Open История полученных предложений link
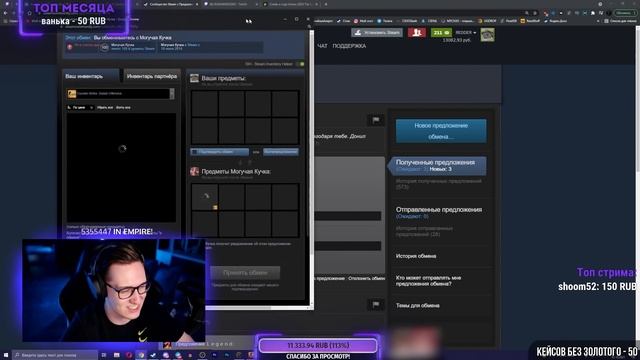 (x=438, y=184)
